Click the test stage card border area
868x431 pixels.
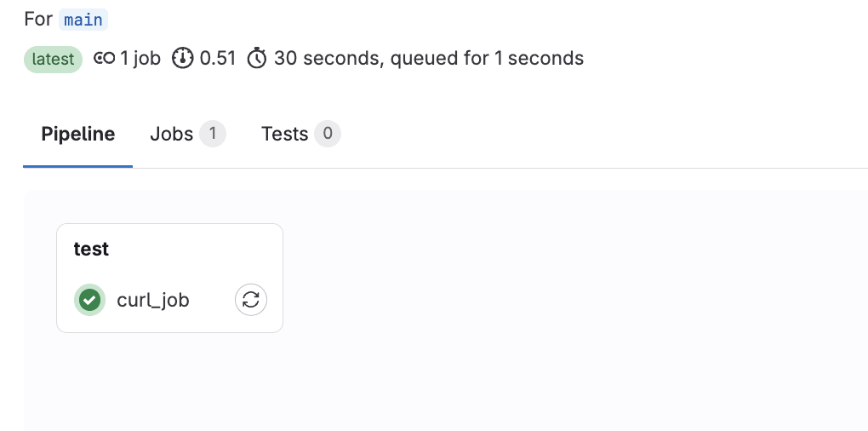click(170, 278)
